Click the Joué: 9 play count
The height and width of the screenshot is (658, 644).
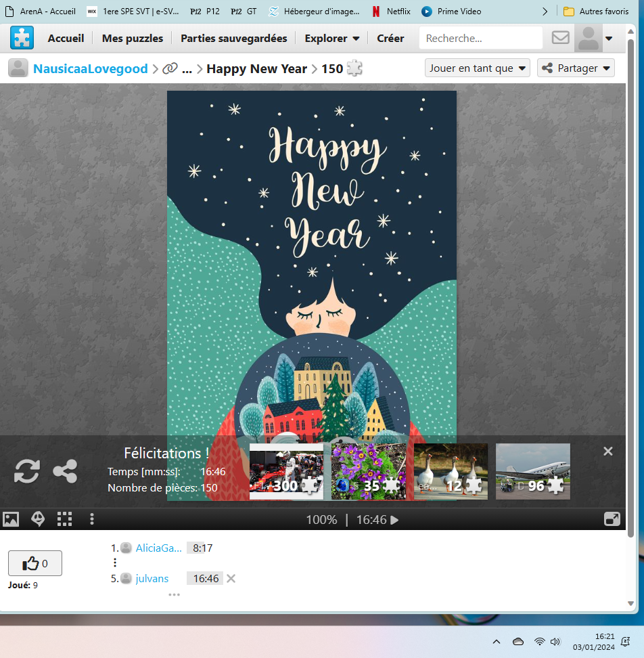pyautogui.click(x=22, y=585)
